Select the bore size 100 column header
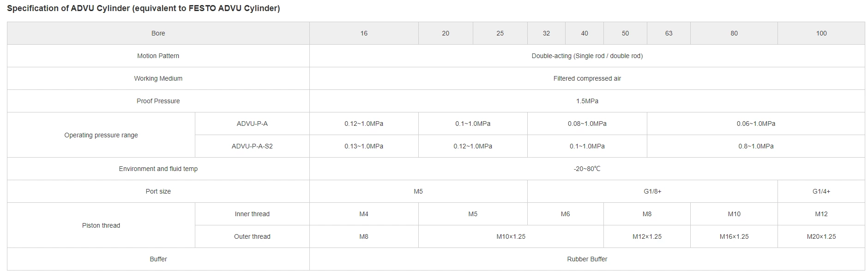Viewport: 868px width, 277px height. 821,33
